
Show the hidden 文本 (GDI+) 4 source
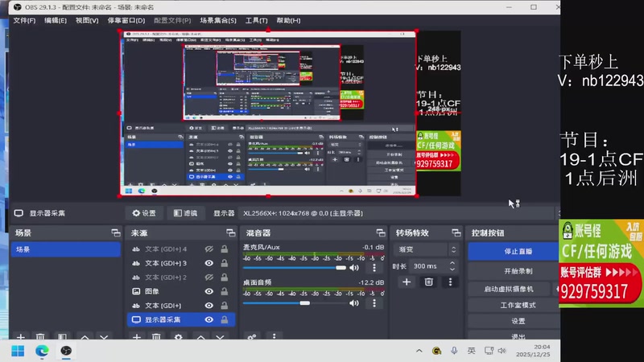tap(209, 249)
